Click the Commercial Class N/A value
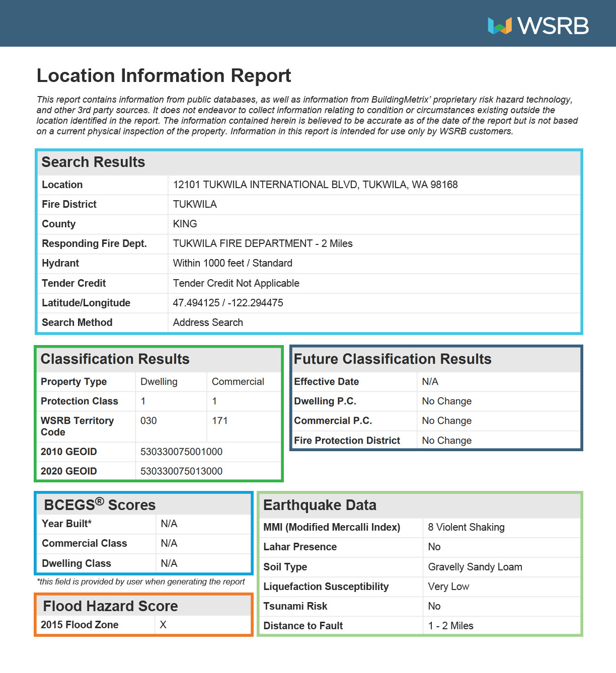Viewport: 616px width, 673px height. tap(169, 543)
